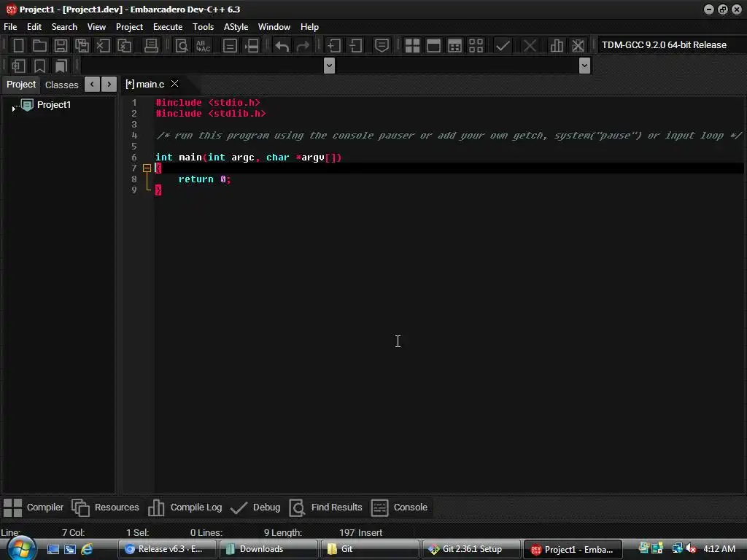Image resolution: width=747 pixels, height=560 pixels.
Task: Close the main.c tab with its X
Action: (x=175, y=84)
